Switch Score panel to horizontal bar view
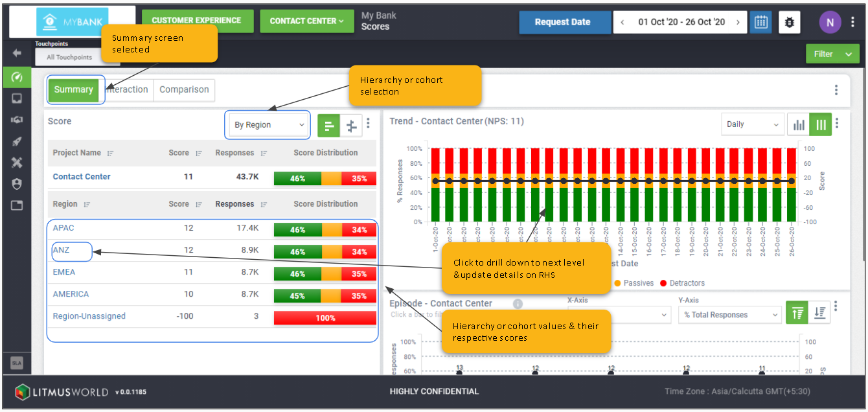868x412 pixels. 329,126
